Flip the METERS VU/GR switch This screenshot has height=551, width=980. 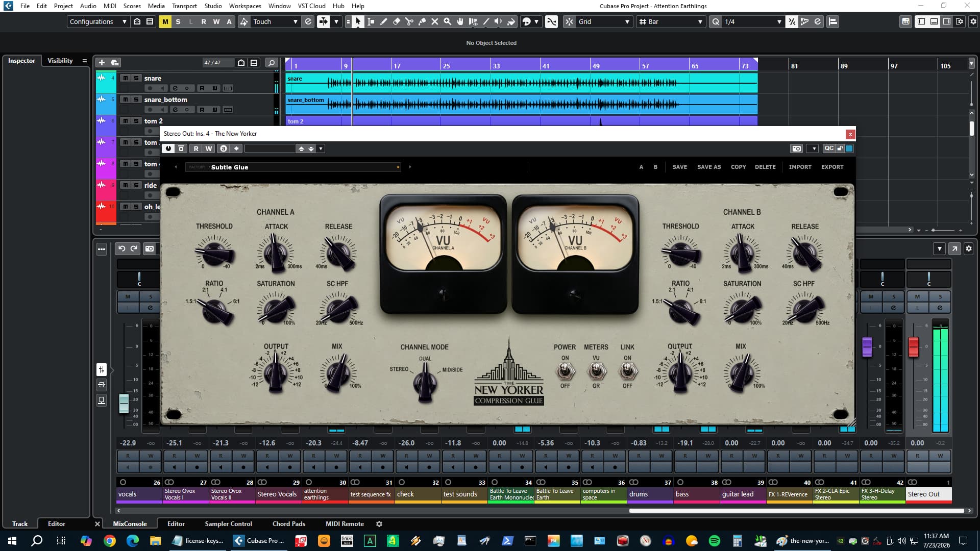click(596, 371)
